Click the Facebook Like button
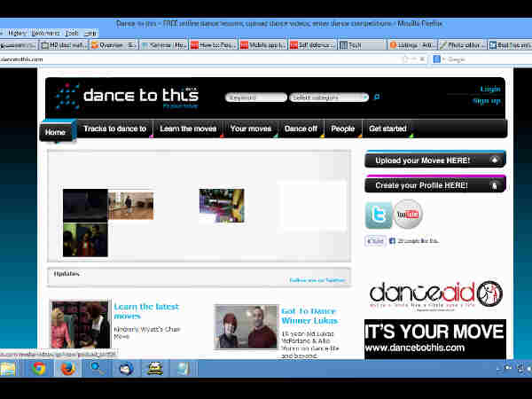The image size is (532, 399). click(375, 241)
